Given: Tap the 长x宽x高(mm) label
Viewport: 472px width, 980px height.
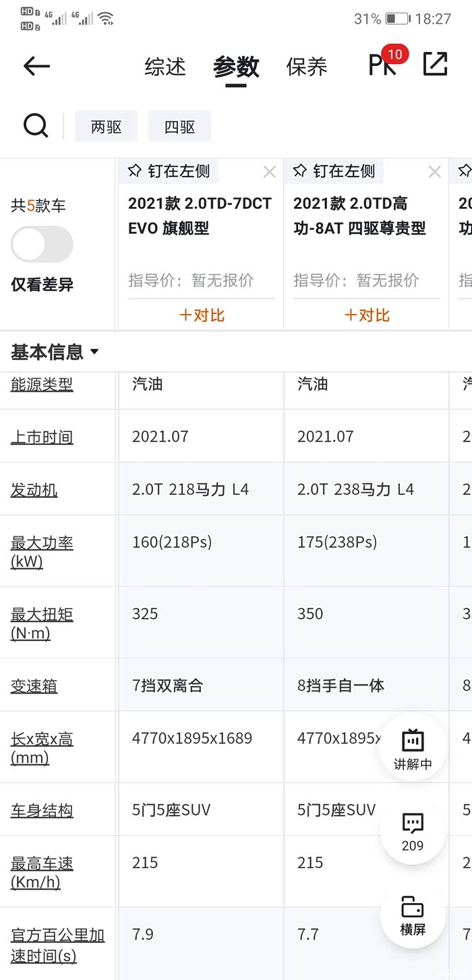Looking at the screenshot, I should click(x=42, y=748).
